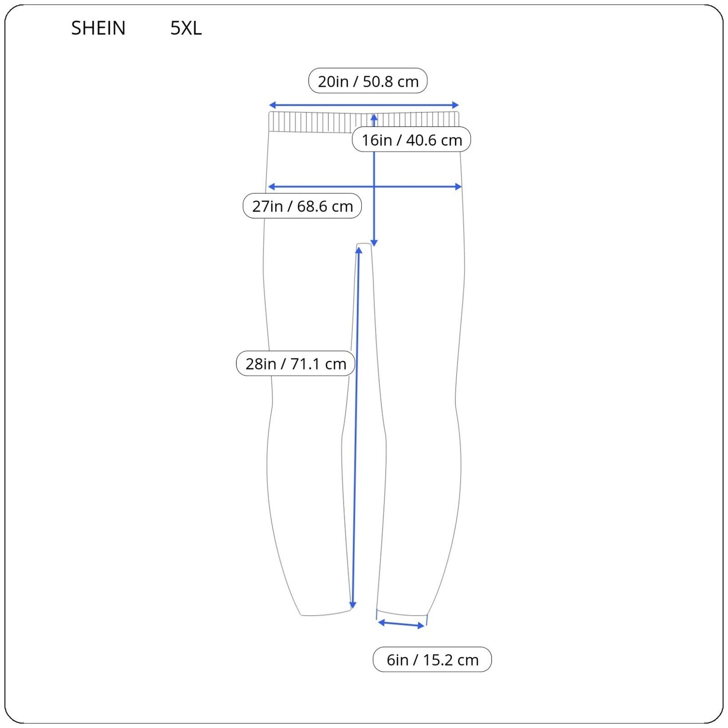Click the left arrowhead of the waist arrow
The width and height of the screenshot is (728, 728).
[272, 105]
